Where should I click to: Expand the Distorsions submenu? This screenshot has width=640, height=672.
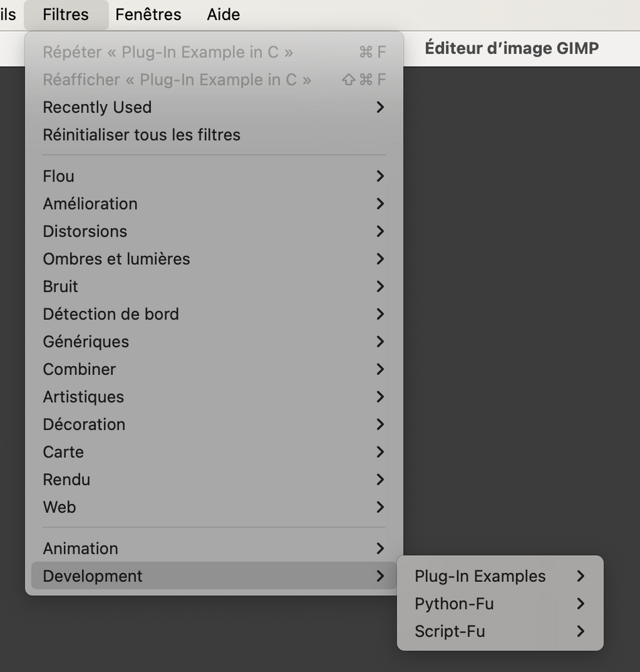(85, 231)
